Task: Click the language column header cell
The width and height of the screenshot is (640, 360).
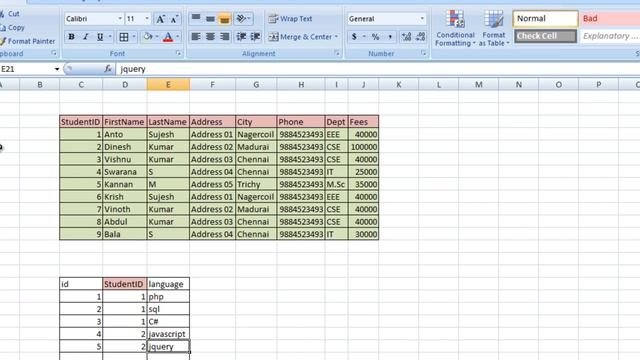Action: pyautogui.click(x=168, y=284)
